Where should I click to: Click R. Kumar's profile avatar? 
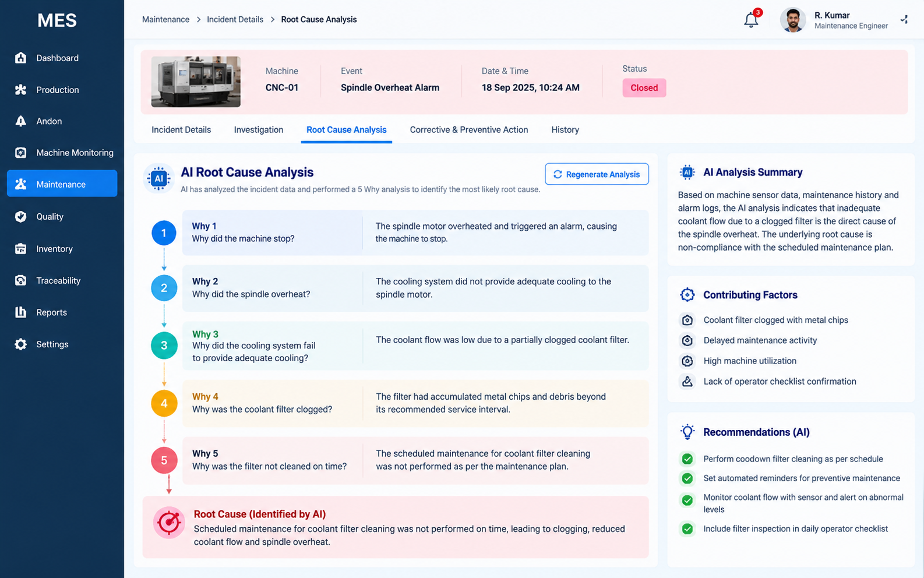tap(793, 20)
